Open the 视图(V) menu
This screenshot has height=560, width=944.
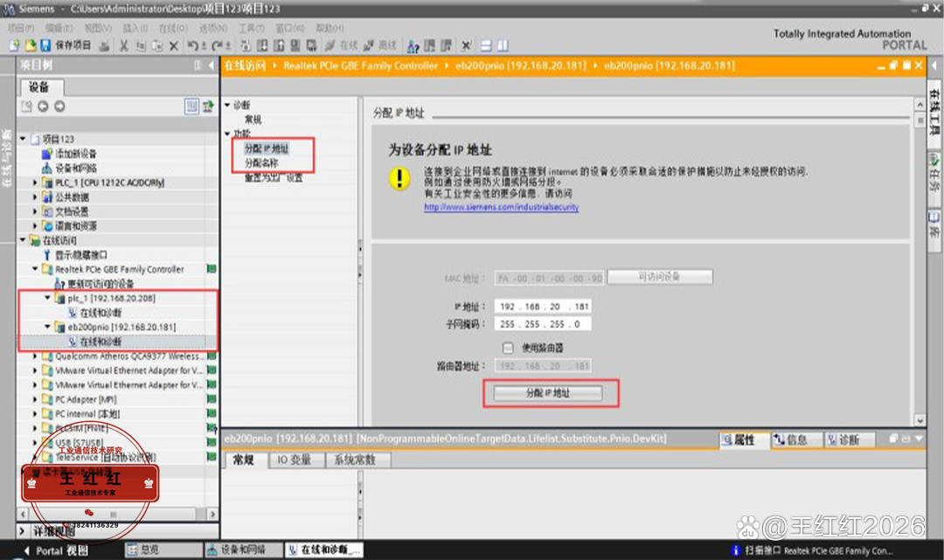tap(98, 28)
